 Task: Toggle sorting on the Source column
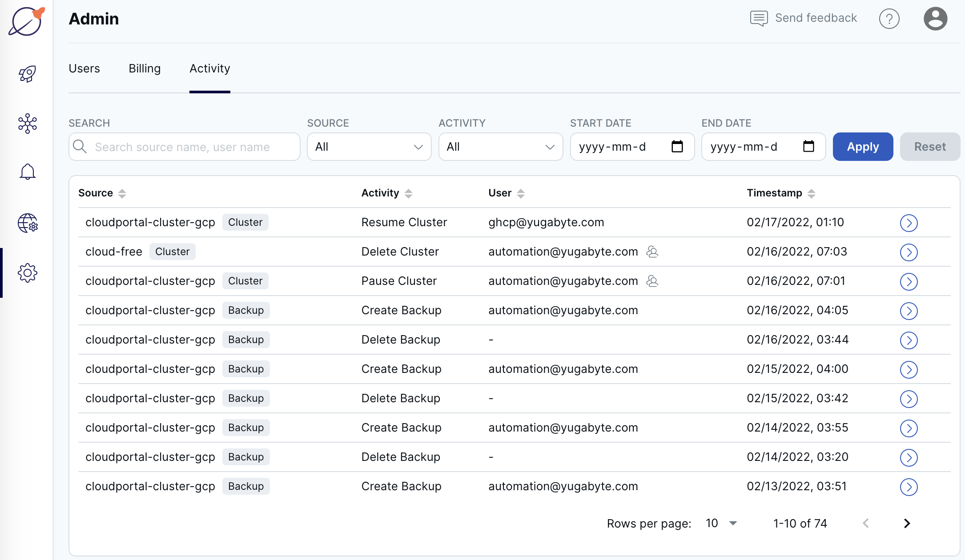click(122, 193)
